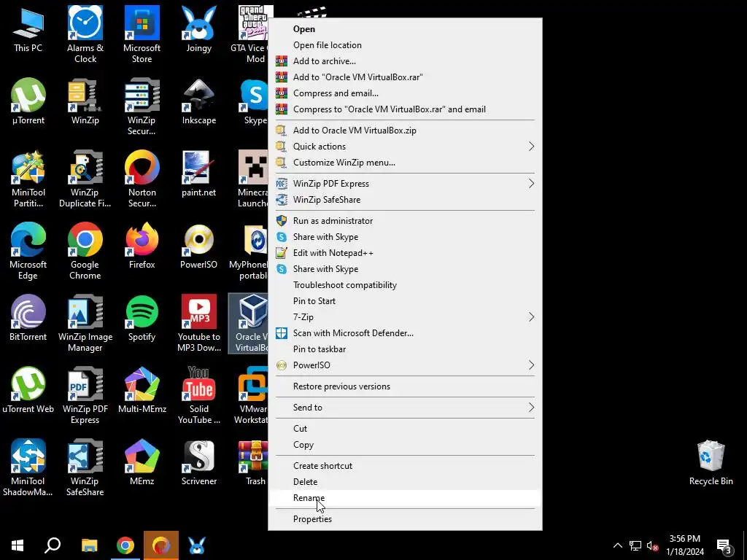
Task: Select the Google Chrome desktop shortcut
Action: coord(85,252)
